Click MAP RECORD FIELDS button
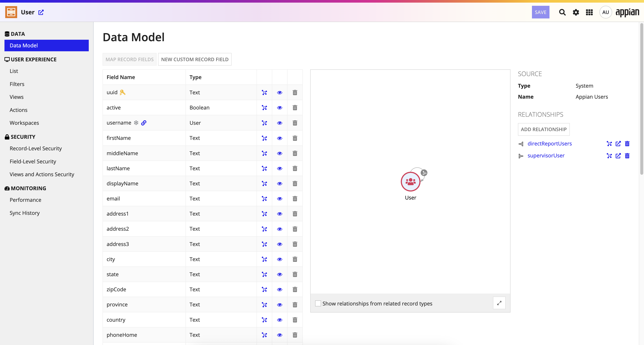Viewport: 644px width, 345px height. pyautogui.click(x=130, y=59)
